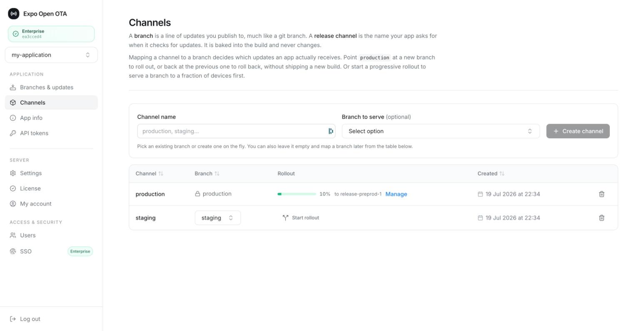Open the my-application selector dropdown
The width and height of the screenshot is (644, 331).
pos(51,55)
